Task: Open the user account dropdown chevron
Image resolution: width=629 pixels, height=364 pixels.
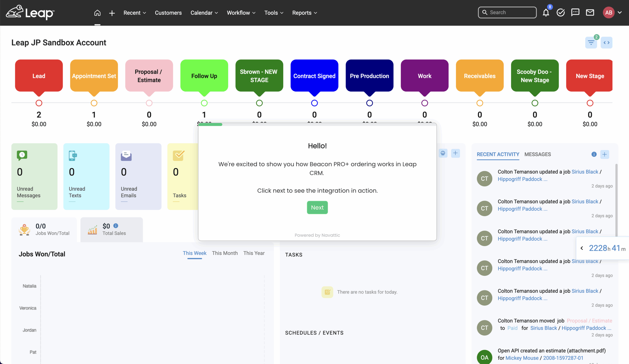Action: click(619, 13)
